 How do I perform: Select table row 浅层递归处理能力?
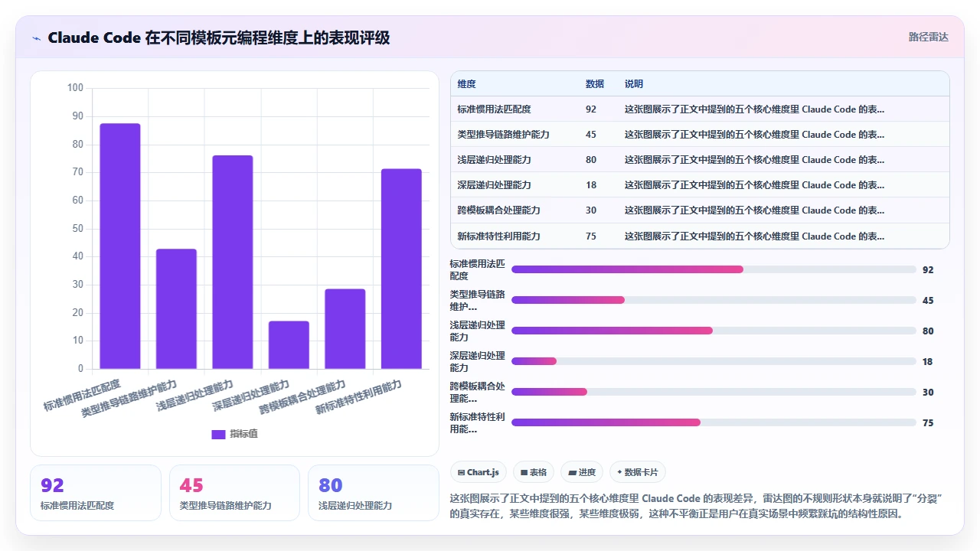click(700, 159)
